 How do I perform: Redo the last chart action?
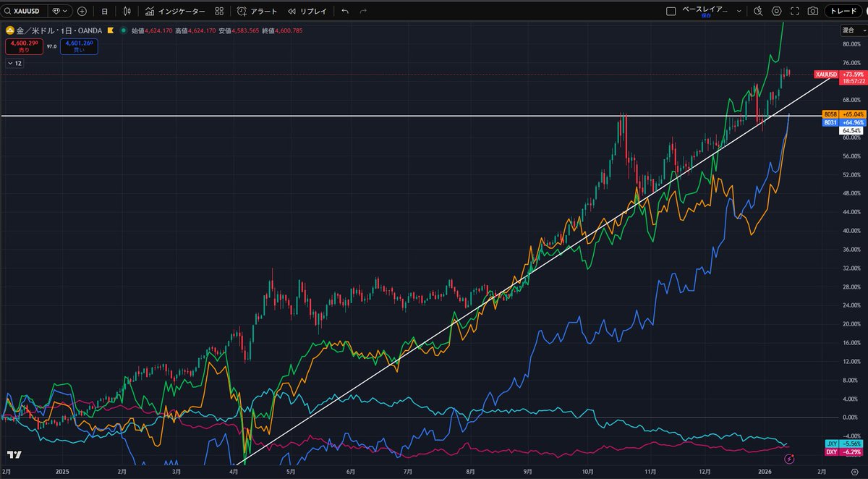tap(363, 11)
